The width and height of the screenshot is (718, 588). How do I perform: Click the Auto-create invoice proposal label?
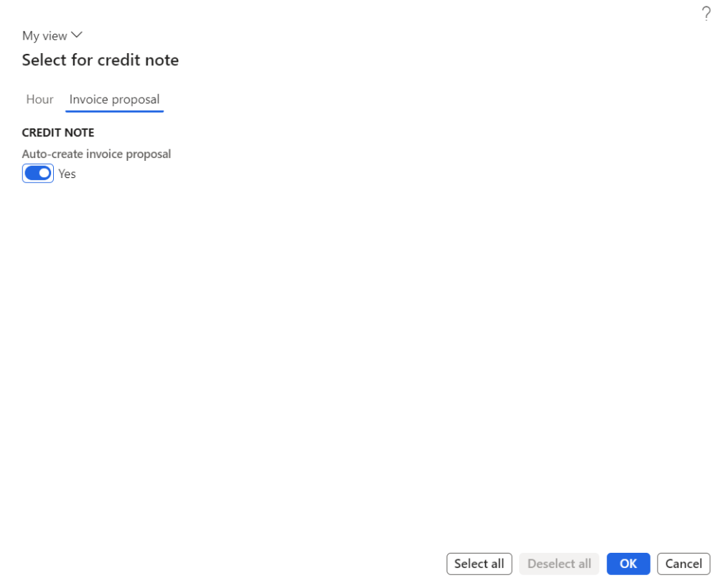pos(96,154)
